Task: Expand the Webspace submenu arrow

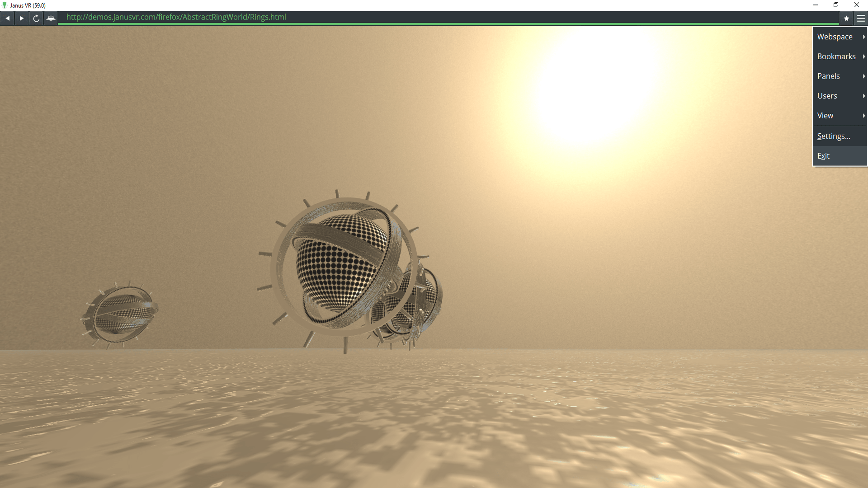Action: click(x=863, y=37)
